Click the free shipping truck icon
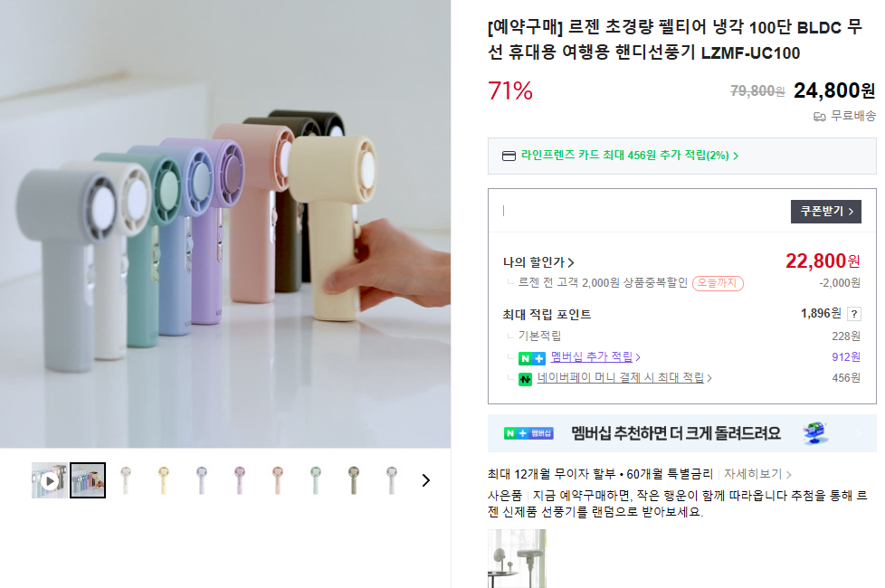Screen dimensions: 885x588 [x=819, y=117]
